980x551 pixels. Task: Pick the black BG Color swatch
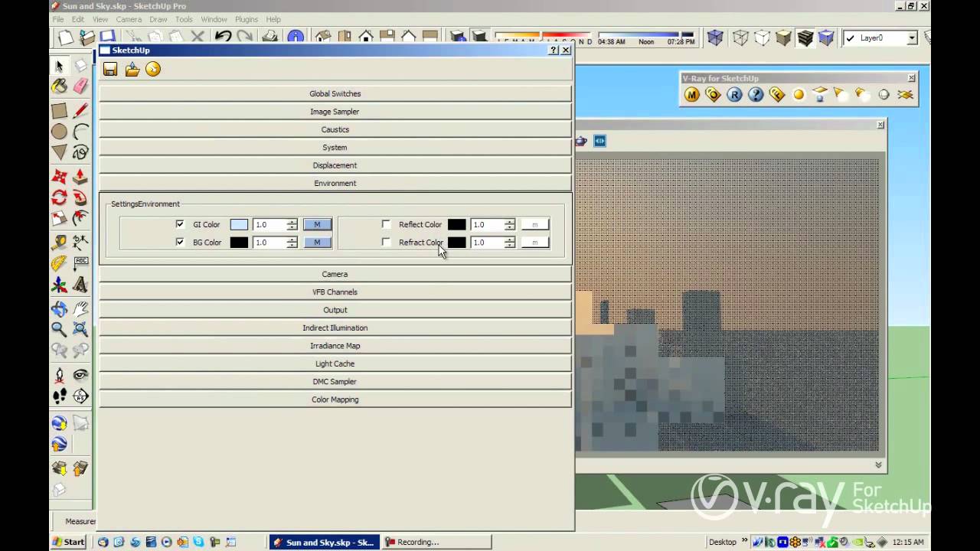point(239,242)
